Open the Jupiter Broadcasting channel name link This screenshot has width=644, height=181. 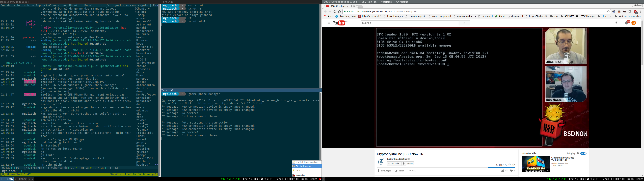click(397, 159)
